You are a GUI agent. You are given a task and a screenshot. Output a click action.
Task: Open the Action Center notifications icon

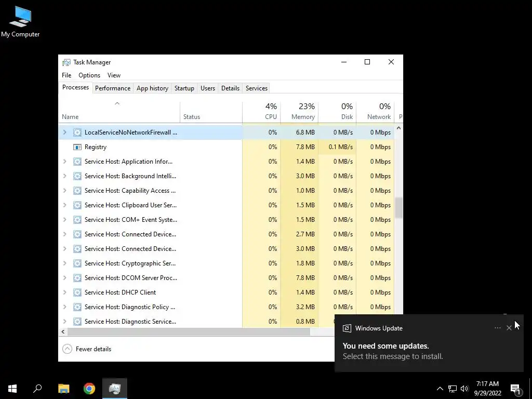[516, 389]
